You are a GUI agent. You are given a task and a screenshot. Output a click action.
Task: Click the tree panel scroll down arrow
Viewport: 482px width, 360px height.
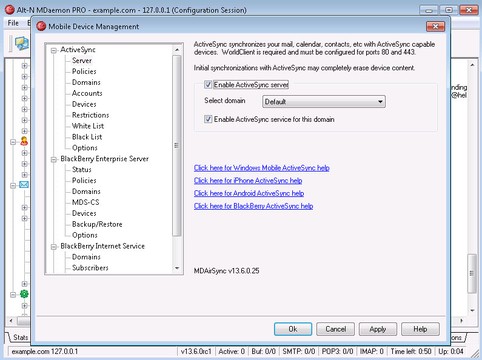(x=177, y=268)
